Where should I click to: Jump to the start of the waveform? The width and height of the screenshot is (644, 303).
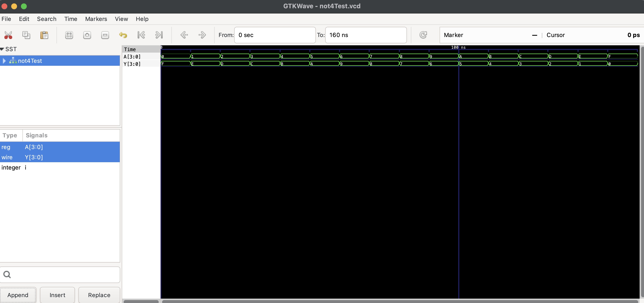141,35
